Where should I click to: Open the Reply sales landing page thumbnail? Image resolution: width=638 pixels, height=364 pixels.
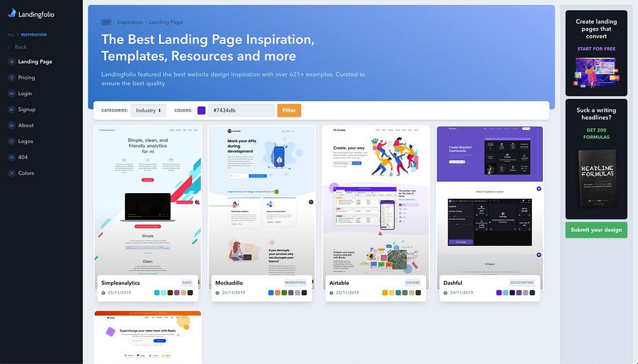148,337
